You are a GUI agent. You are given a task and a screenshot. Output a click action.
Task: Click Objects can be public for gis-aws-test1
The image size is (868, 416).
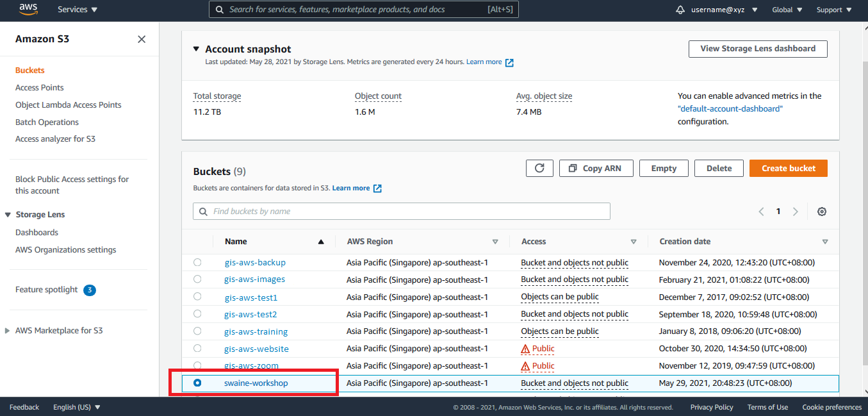coord(560,297)
